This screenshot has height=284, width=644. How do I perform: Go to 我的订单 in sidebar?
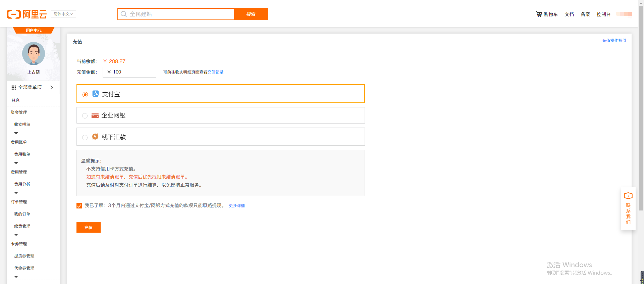pyautogui.click(x=22, y=214)
